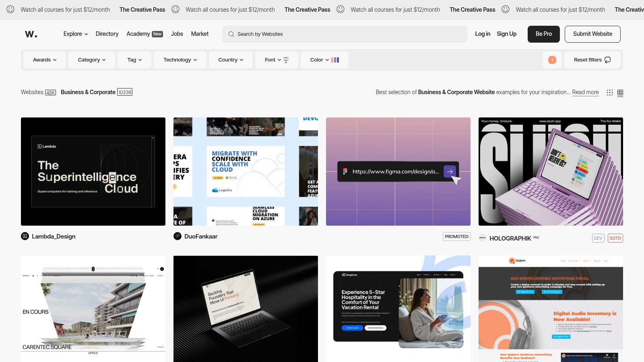Click the HOLOGRAPHIK profile avatar icon
Screen dimensions: 644x362
point(482,238)
